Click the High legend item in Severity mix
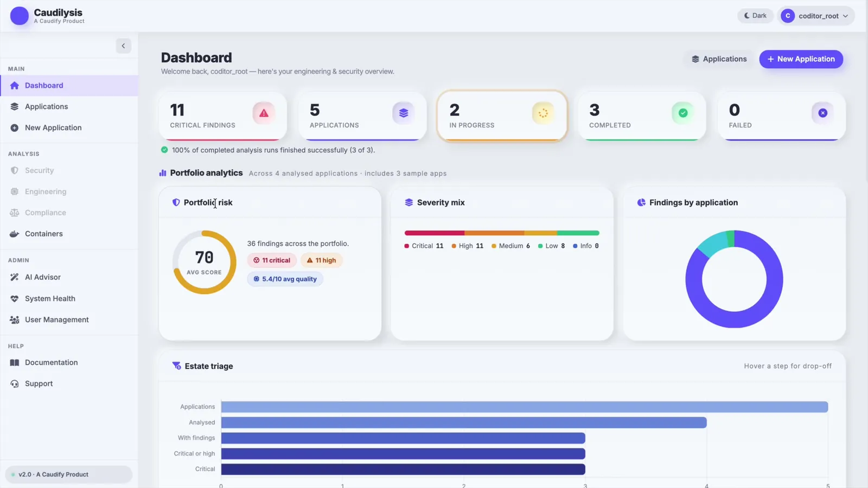This screenshot has height=488, width=868. tap(467, 246)
